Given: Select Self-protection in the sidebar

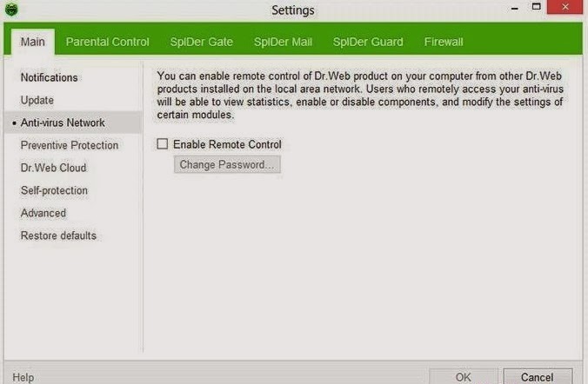Looking at the screenshot, I should (73, 190).
